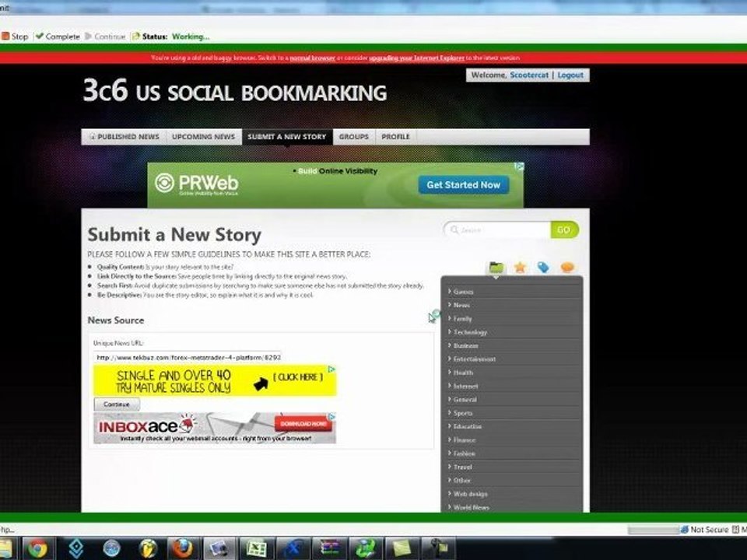
Task: Select the Submit a New Story tab
Action: pos(287,137)
